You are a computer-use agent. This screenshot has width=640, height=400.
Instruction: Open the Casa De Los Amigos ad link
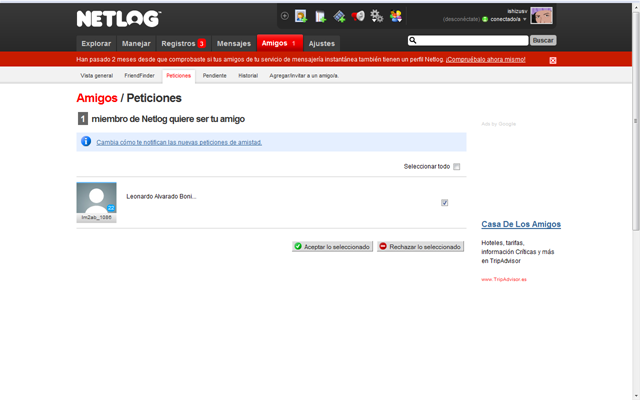coord(521,224)
